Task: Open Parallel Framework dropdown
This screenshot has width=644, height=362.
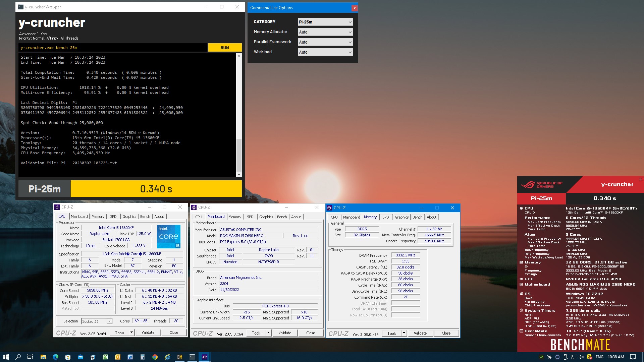Action: tap(325, 42)
